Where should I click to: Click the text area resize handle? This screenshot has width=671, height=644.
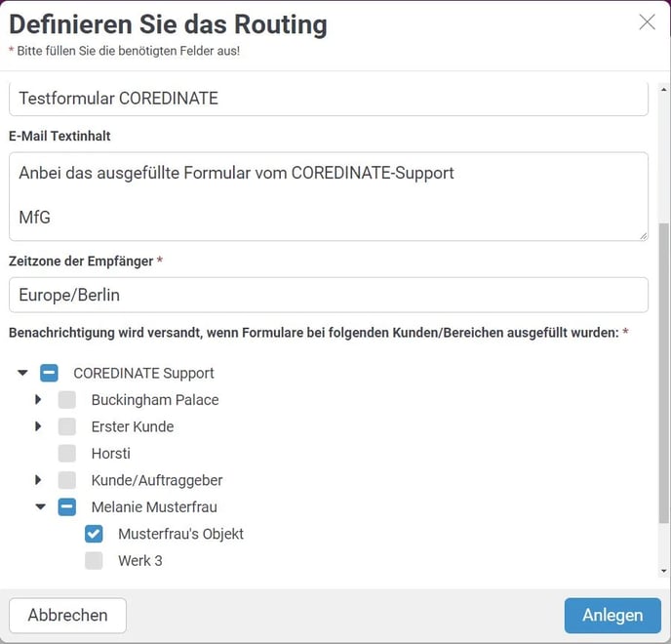tap(643, 236)
